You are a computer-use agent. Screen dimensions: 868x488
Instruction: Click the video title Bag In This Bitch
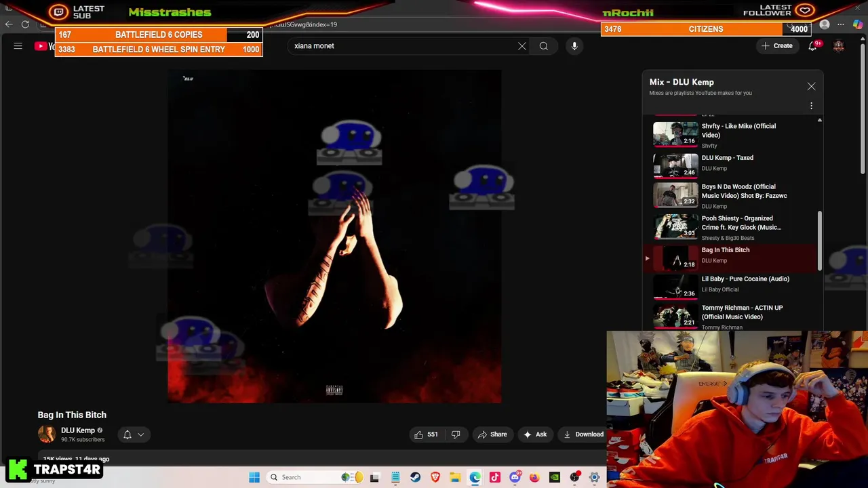(72, 415)
